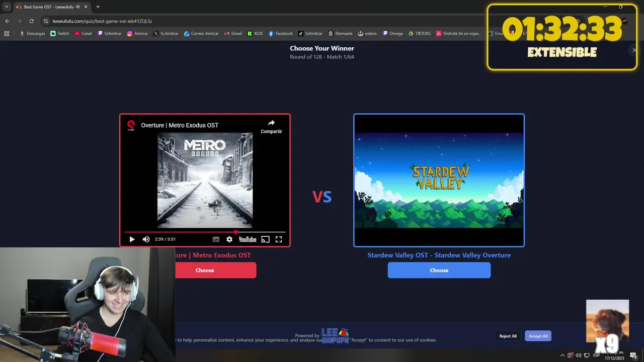
Task: Click the date 17/12/2025 in taskbar
Action: tap(614, 358)
